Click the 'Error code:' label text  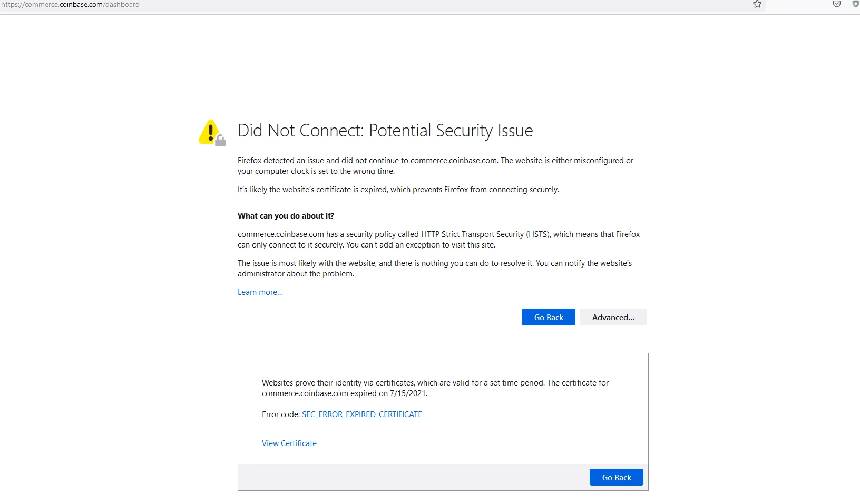281,414
